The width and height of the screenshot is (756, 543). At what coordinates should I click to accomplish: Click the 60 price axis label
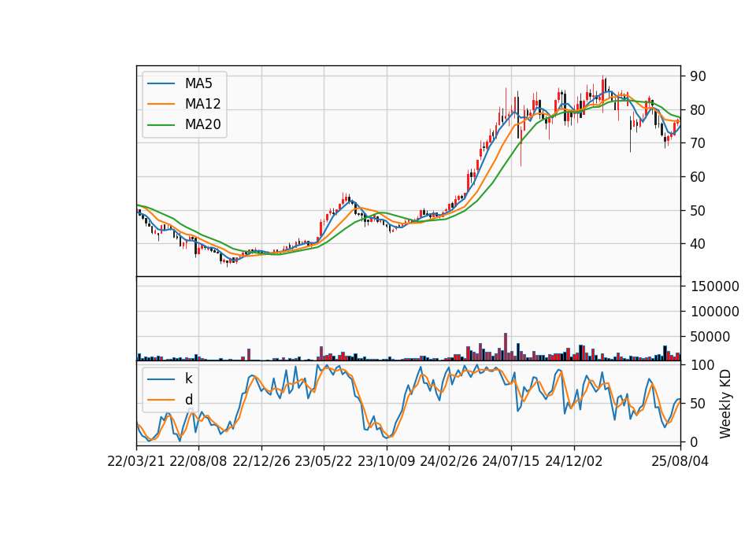(x=698, y=177)
